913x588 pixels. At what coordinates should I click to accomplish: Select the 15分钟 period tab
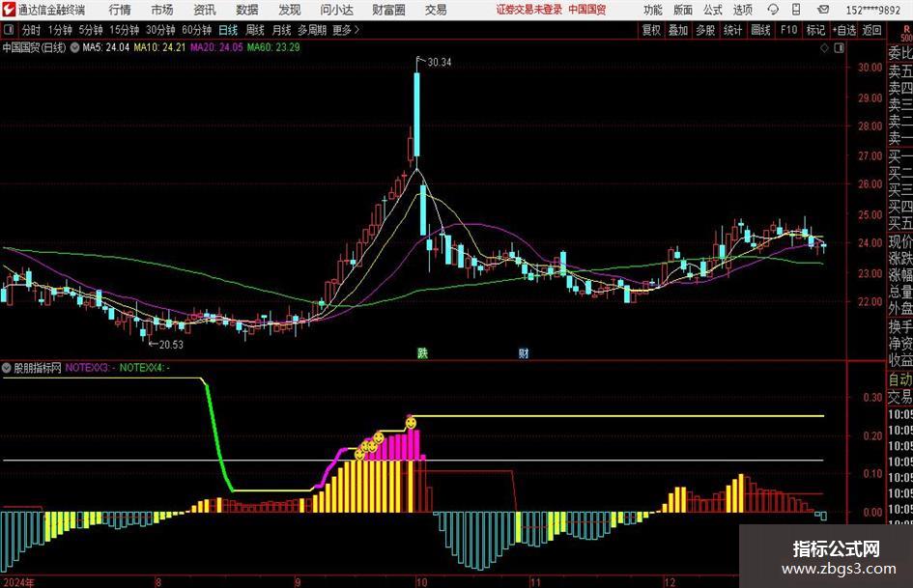(x=125, y=30)
